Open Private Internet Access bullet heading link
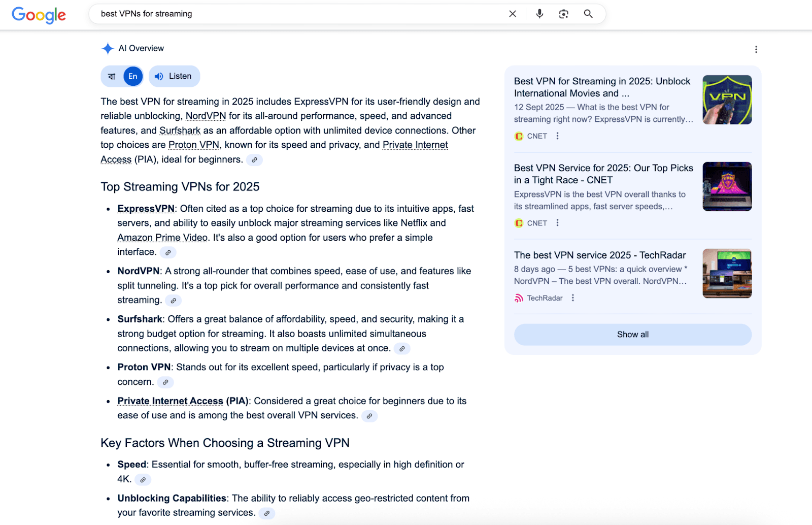This screenshot has width=812, height=525. click(170, 401)
